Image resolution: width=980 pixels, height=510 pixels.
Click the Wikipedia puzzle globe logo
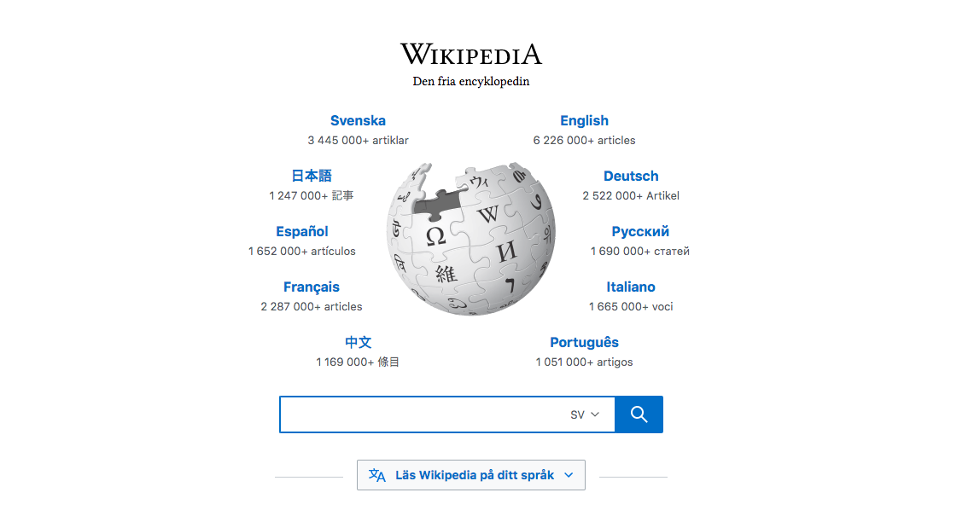471,238
